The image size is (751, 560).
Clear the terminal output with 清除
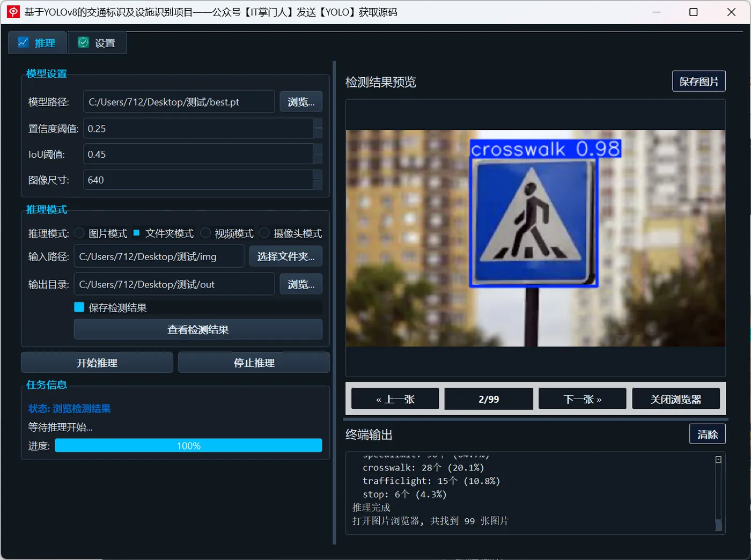(x=708, y=434)
